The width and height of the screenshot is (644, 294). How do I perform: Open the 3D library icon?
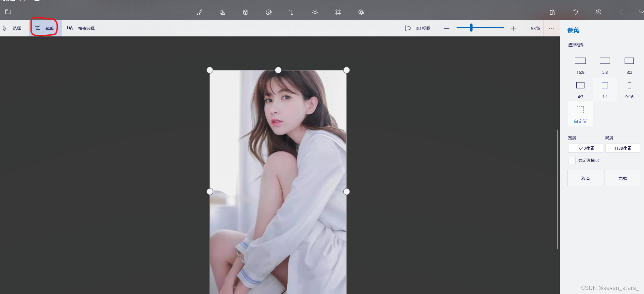pos(361,12)
